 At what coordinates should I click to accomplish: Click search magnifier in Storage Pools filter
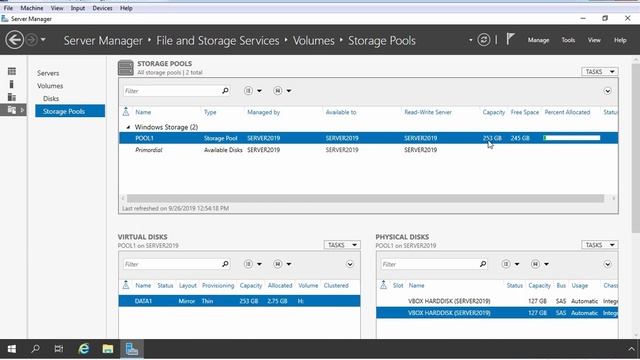click(x=225, y=91)
